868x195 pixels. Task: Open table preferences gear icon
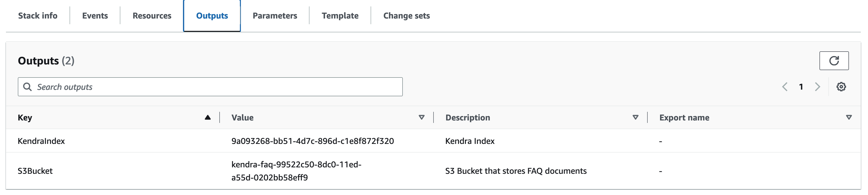(x=841, y=87)
